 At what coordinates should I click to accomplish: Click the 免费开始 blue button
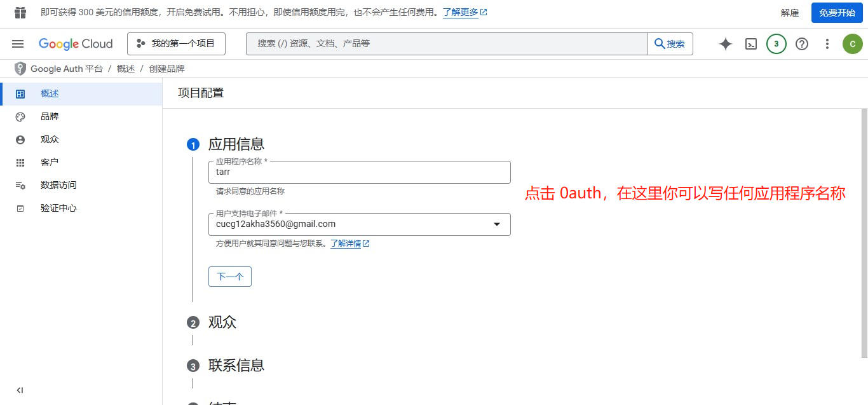point(836,12)
